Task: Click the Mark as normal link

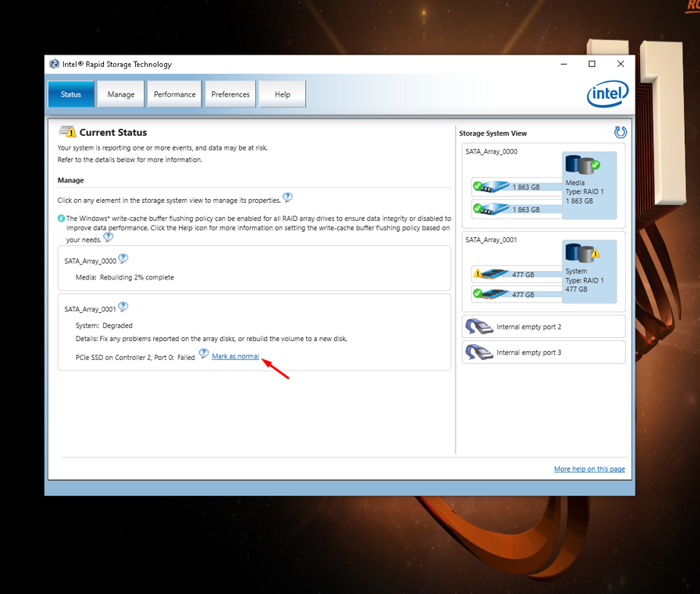Action: pyautogui.click(x=235, y=356)
